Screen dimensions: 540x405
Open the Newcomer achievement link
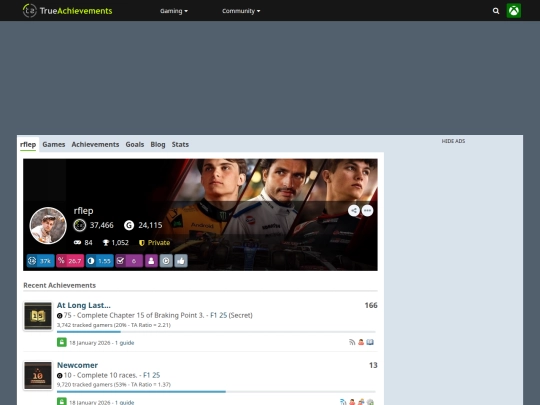77,365
